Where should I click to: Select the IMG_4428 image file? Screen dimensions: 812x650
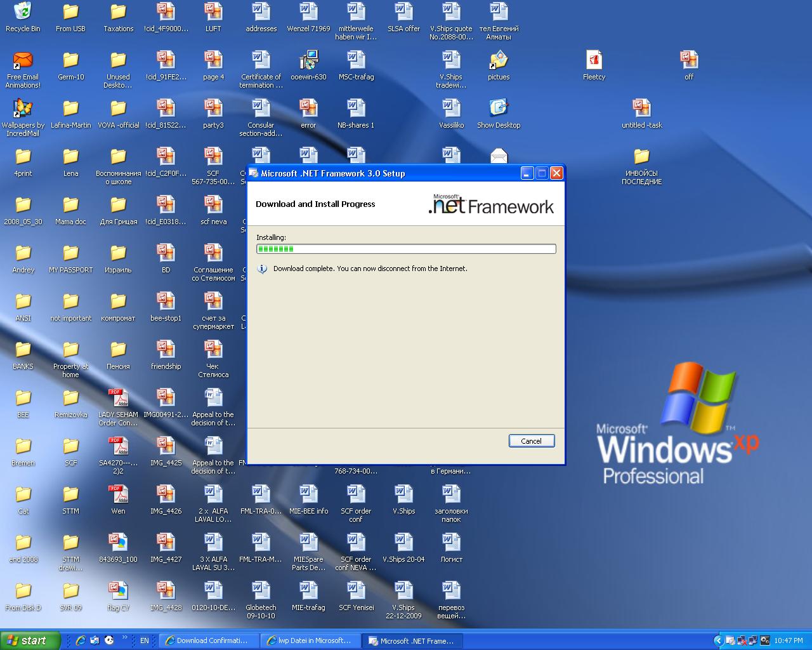click(x=166, y=596)
